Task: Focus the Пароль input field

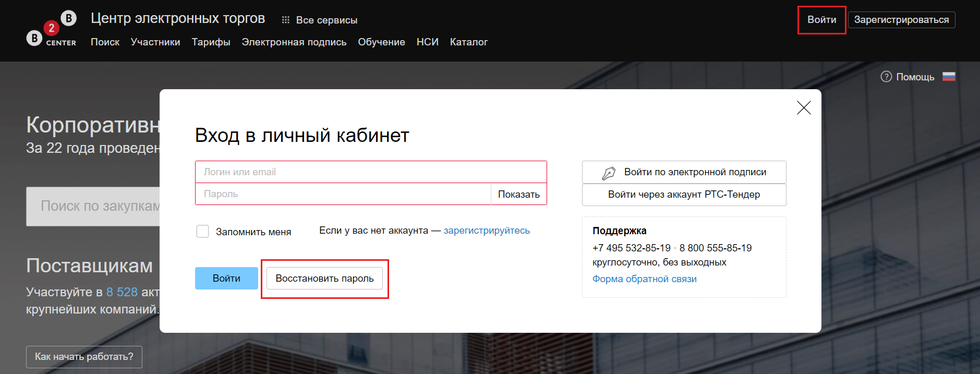Action: (x=343, y=194)
